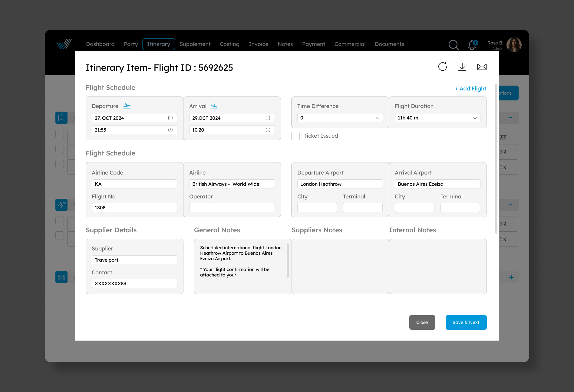This screenshot has width=574, height=392.
Task: Open the Notes tab
Action: click(285, 44)
